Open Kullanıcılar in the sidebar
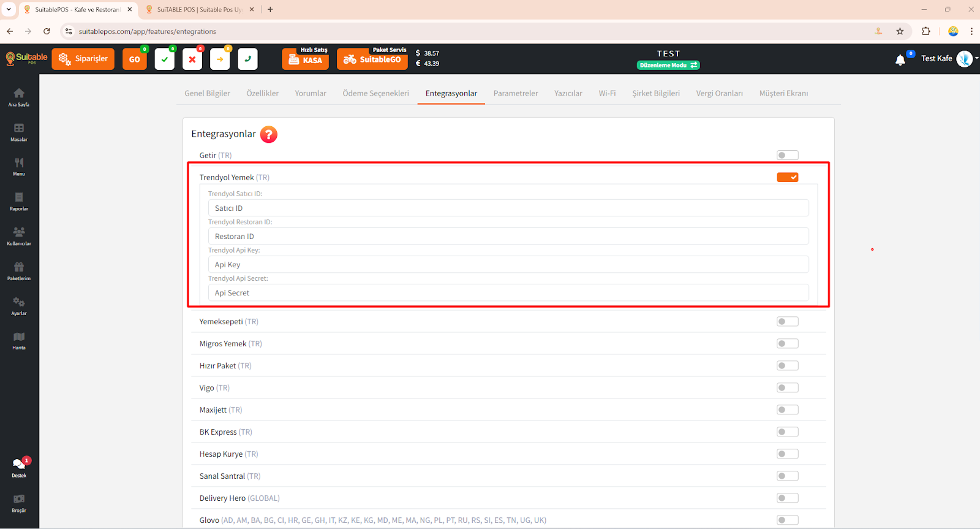The height and width of the screenshot is (529, 980). [19, 236]
